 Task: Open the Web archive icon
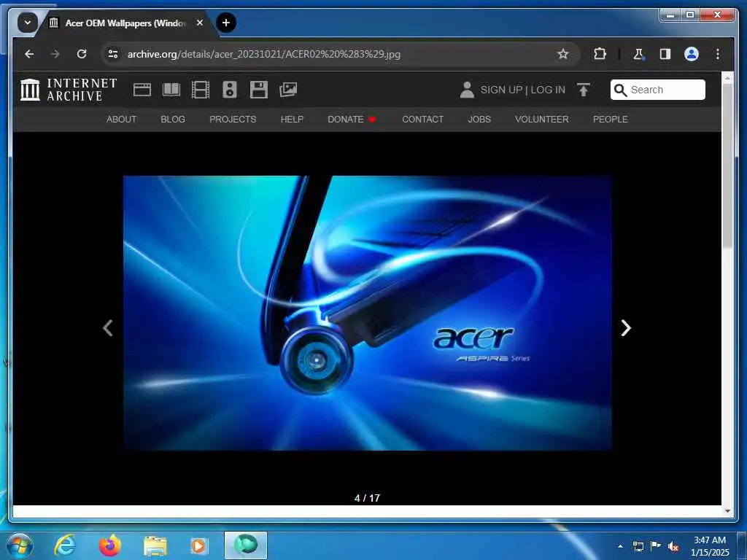pyautogui.click(x=142, y=90)
